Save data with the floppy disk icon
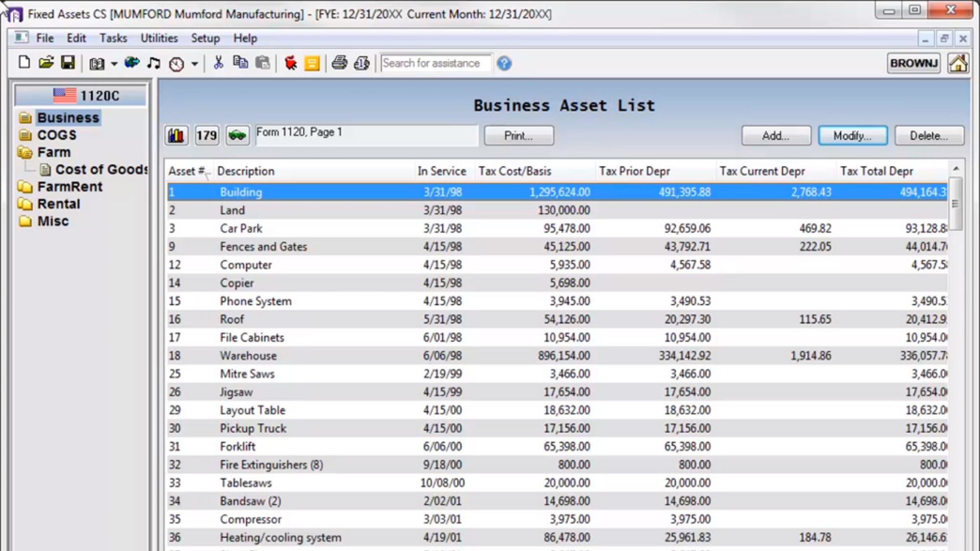The height and width of the screenshot is (551, 980). 68,62
